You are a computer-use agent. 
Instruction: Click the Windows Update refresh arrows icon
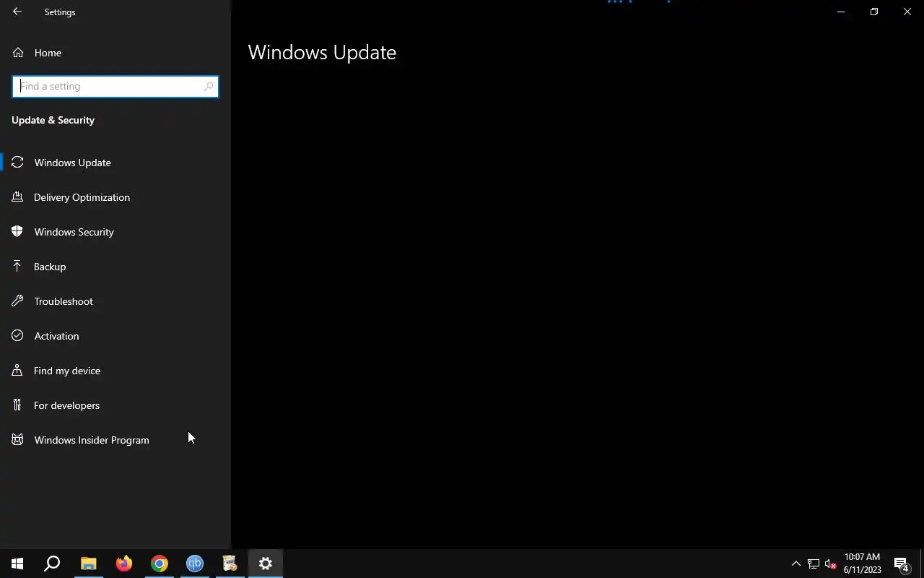pyautogui.click(x=17, y=163)
